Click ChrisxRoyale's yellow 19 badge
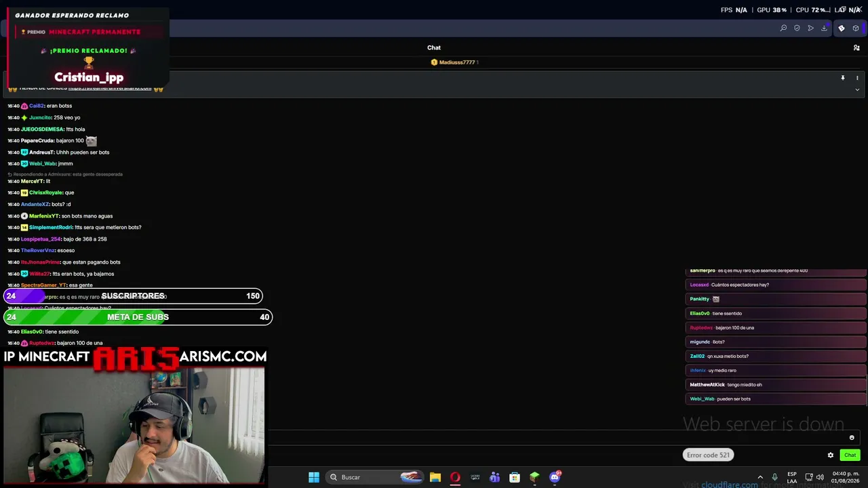This screenshot has width=868, height=488. tap(24, 192)
